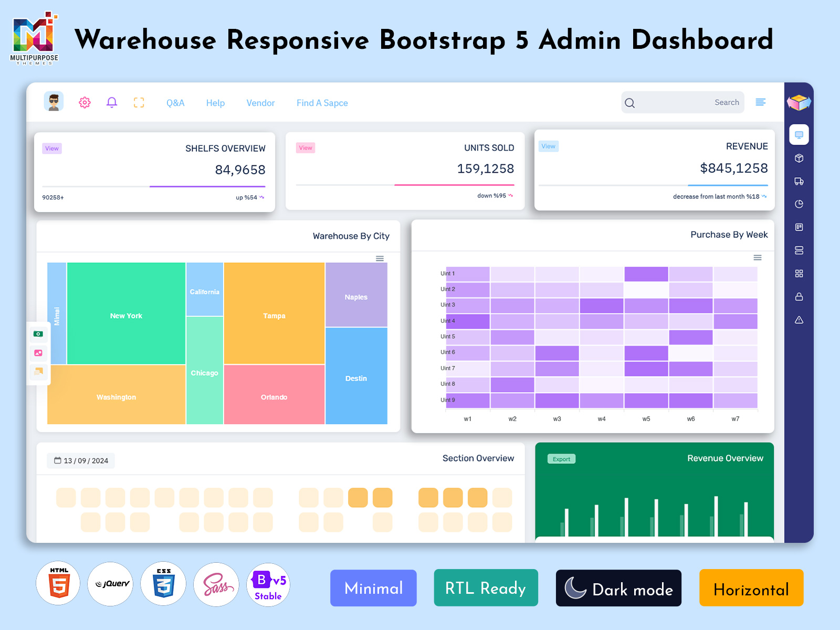
Task: Open the warning triangle icon in the sidebar
Action: (799, 319)
